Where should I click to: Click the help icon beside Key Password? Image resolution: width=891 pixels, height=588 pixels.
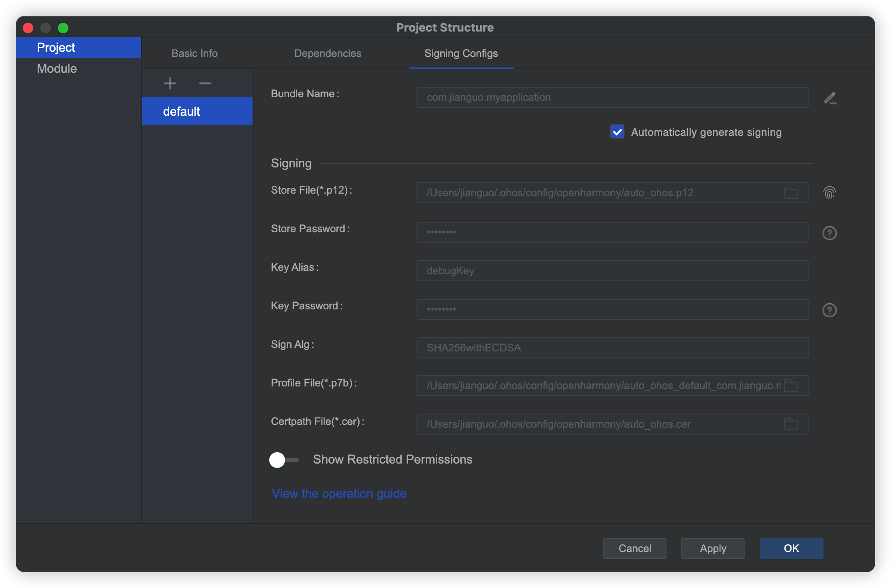829,310
